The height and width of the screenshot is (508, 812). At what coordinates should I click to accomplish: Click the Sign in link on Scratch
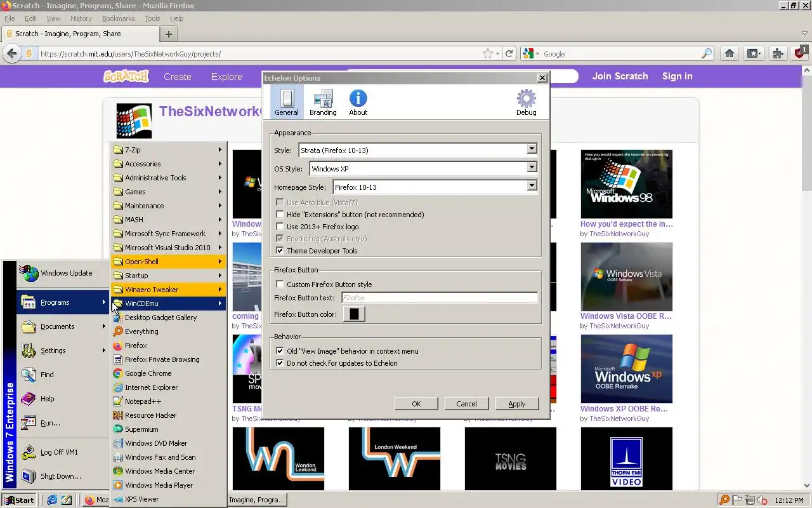point(678,76)
